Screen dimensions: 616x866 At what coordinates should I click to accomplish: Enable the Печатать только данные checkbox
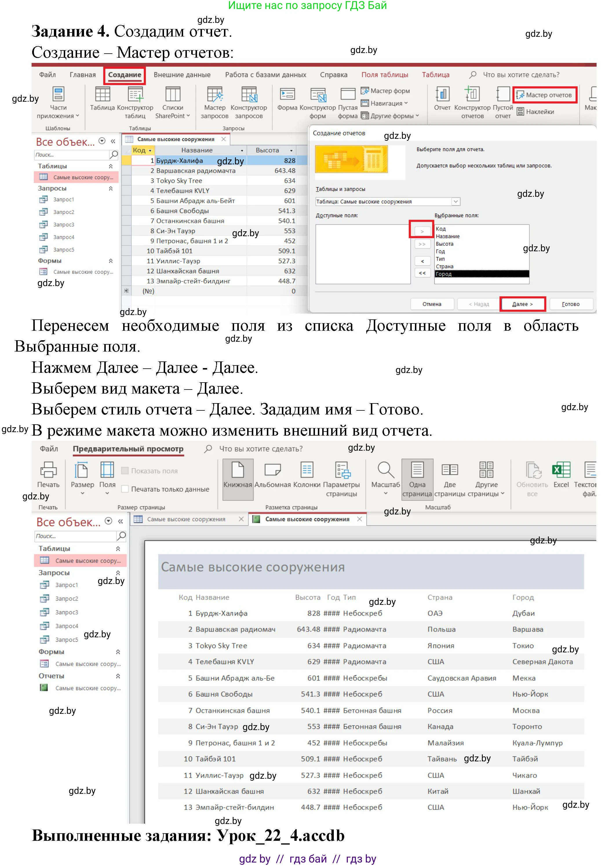125,489
